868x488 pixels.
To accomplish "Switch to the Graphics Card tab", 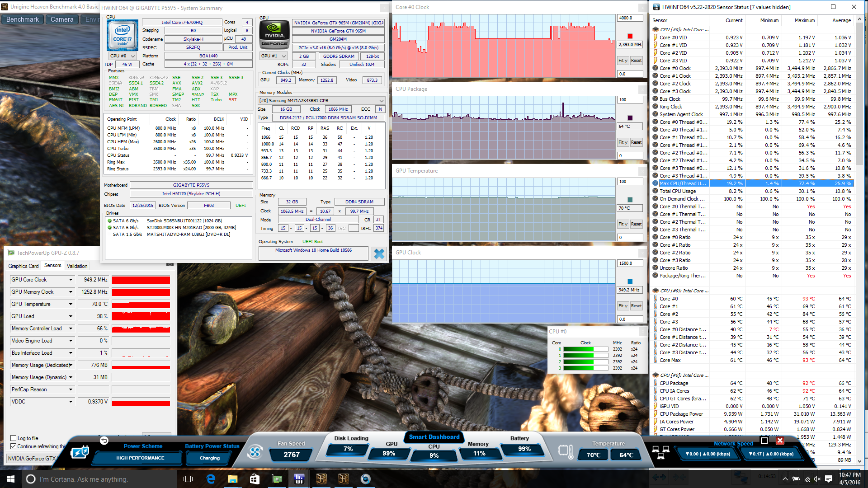I will pyautogui.click(x=24, y=266).
